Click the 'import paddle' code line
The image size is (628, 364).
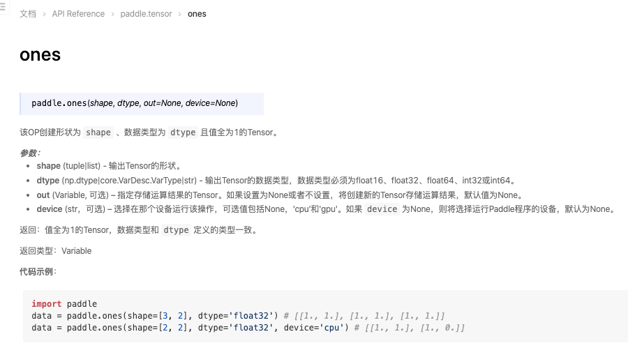(64, 304)
